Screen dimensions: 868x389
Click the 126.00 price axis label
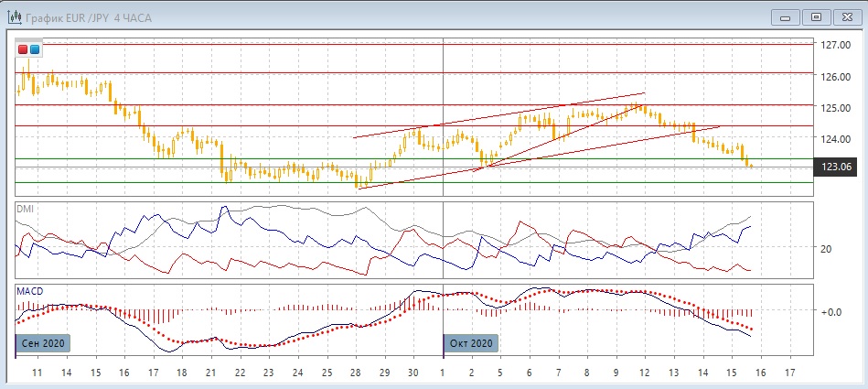point(836,77)
